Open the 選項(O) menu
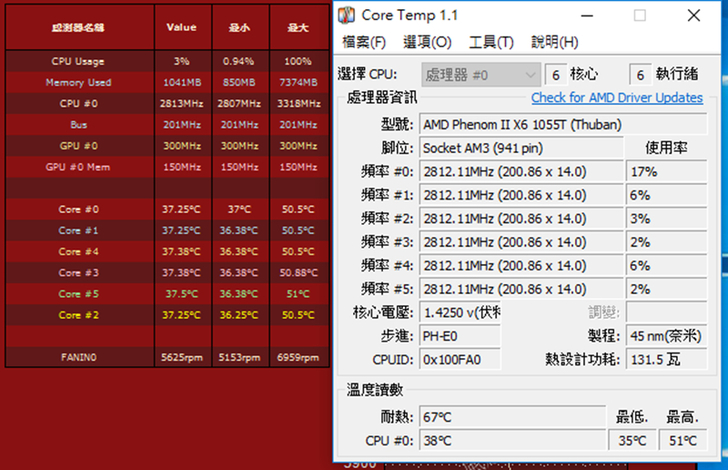The width and height of the screenshot is (728, 470). tap(427, 42)
